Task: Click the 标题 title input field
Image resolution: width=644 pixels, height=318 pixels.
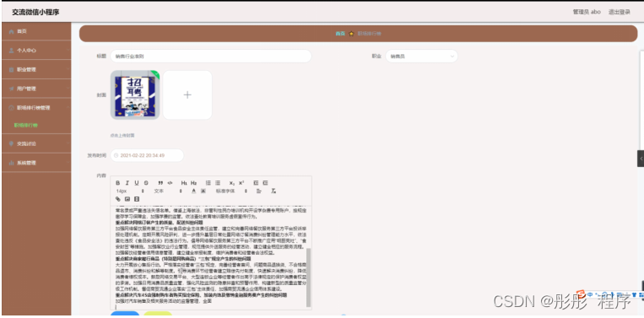Action: pyautogui.click(x=211, y=57)
